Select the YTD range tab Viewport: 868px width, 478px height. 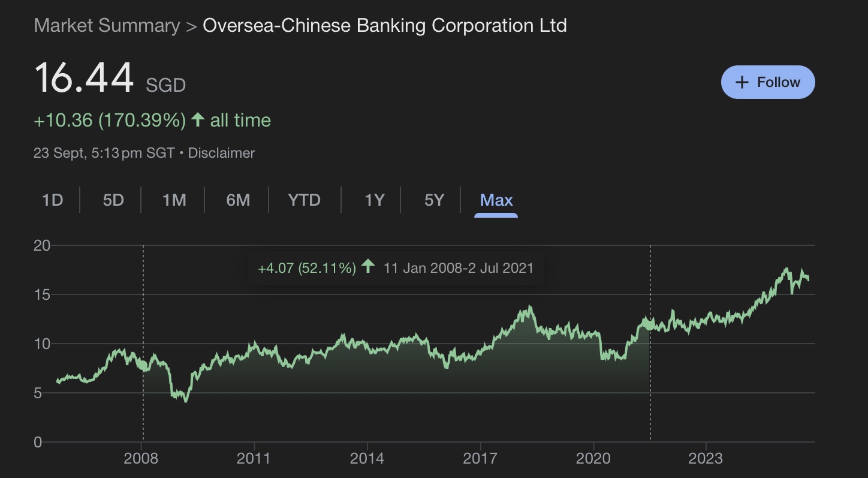(x=304, y=200)
